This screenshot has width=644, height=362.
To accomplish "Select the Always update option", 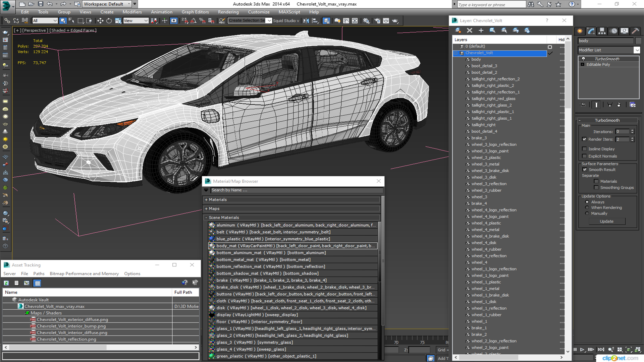I will (x=587, y=202).
